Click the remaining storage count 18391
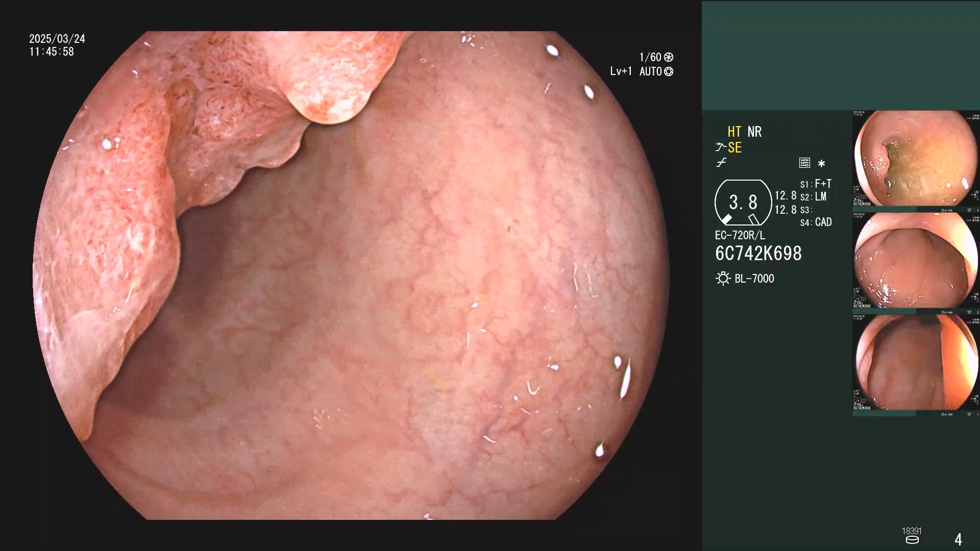Screen dimensions: 980x551 pyautogui.click(x=912, y=531)
